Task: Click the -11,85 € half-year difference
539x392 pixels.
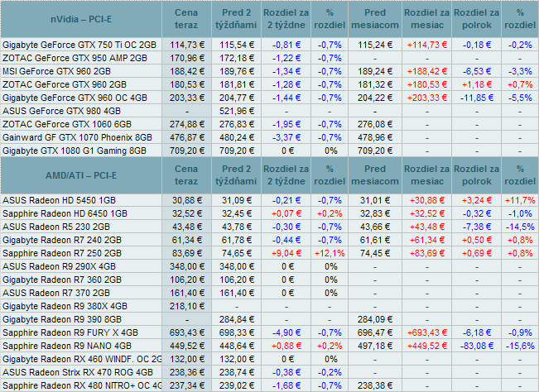Action: point(477,98)
